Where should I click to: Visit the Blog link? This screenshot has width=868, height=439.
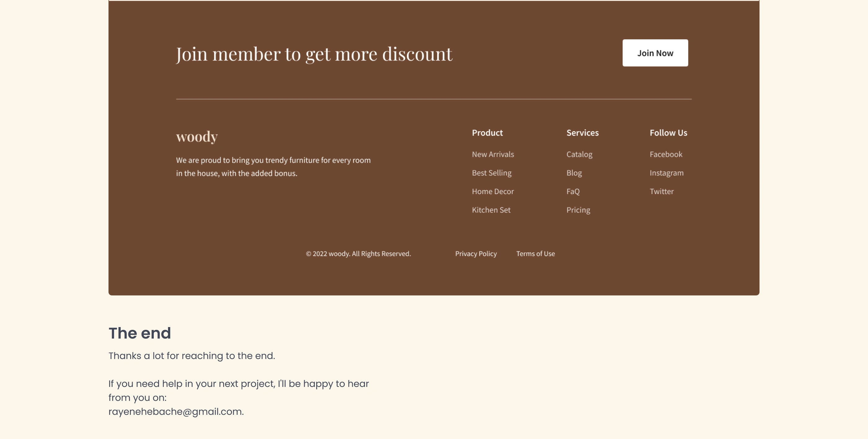[574, 173]
